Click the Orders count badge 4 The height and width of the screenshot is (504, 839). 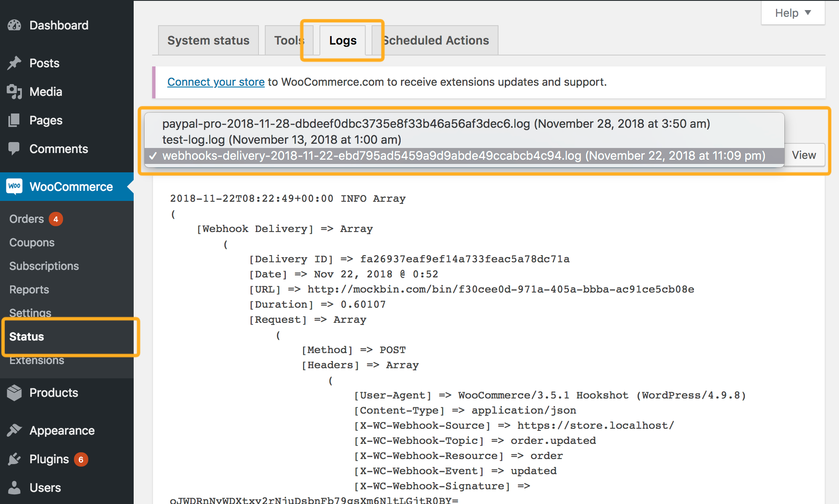55,219
